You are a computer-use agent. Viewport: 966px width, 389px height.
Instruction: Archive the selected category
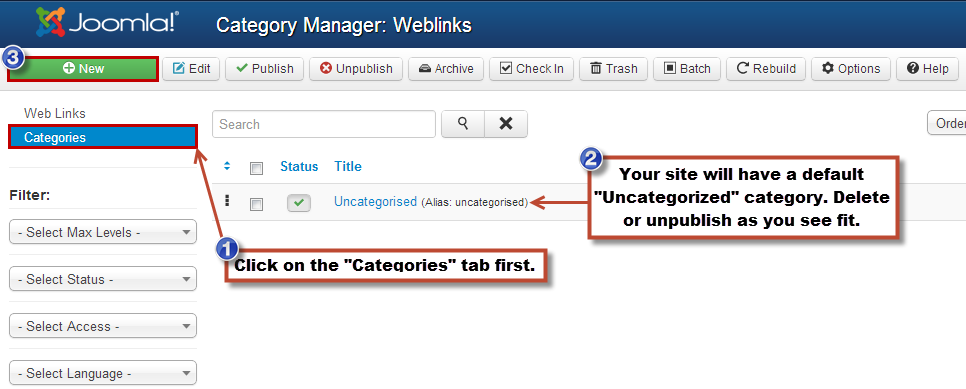445,69
